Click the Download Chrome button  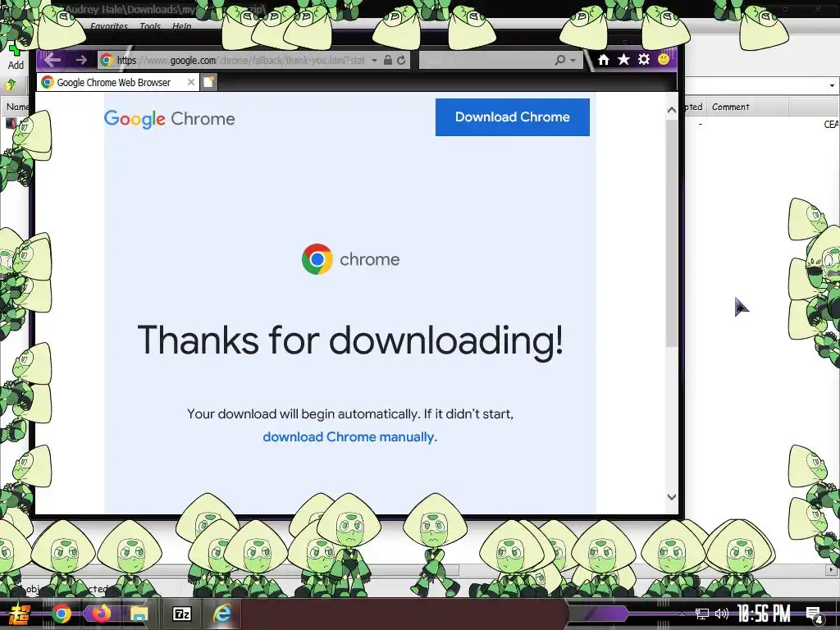[512, 116]
